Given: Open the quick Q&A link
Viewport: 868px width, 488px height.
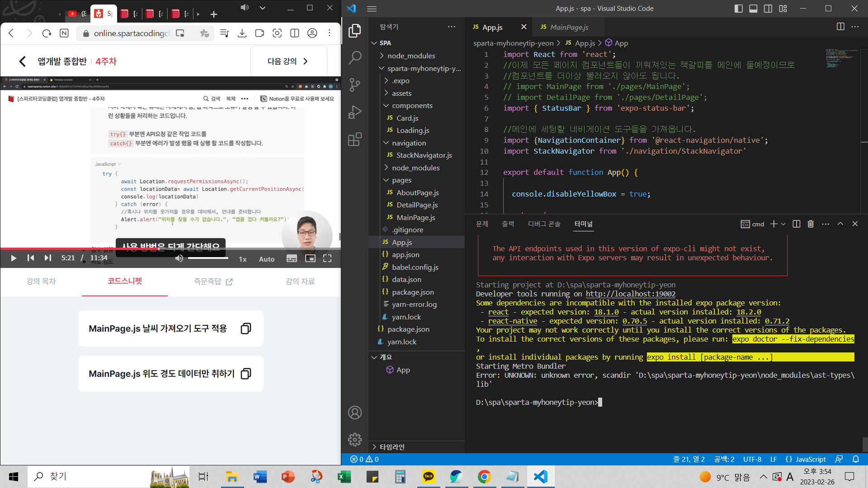Looking at the screenshot, I should point(213,282).
